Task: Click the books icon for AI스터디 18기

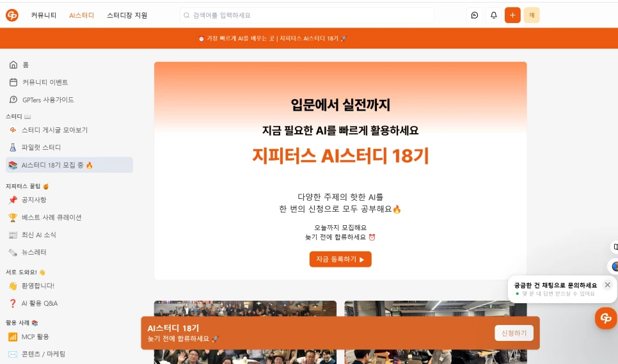Action: point(13,165)
